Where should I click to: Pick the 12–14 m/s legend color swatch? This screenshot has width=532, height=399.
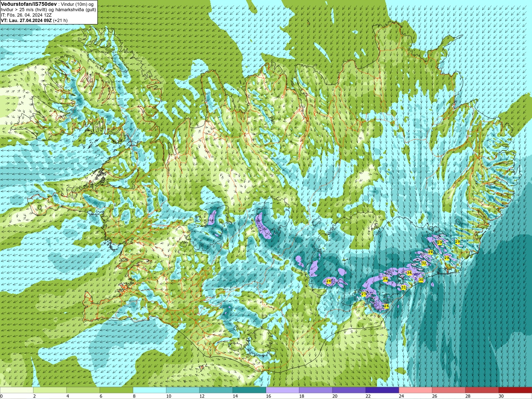point(216,390)
